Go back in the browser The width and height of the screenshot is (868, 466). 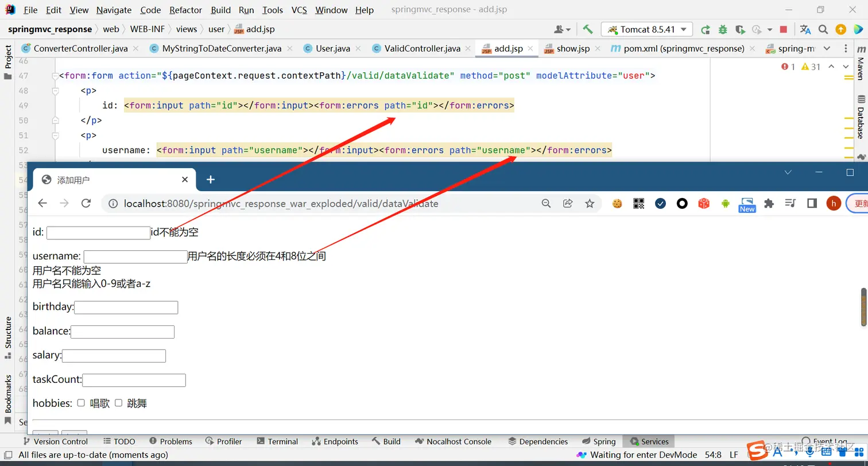42,203
